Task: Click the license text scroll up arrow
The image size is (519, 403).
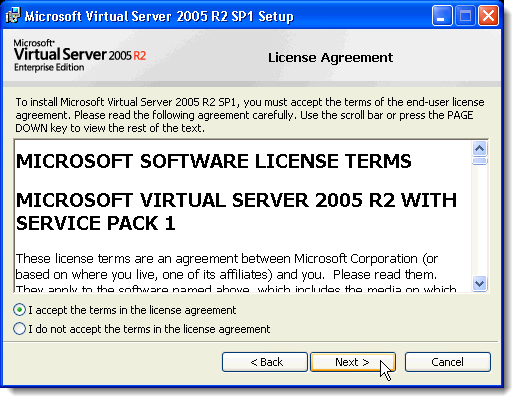Action: [x=480, y=148]
